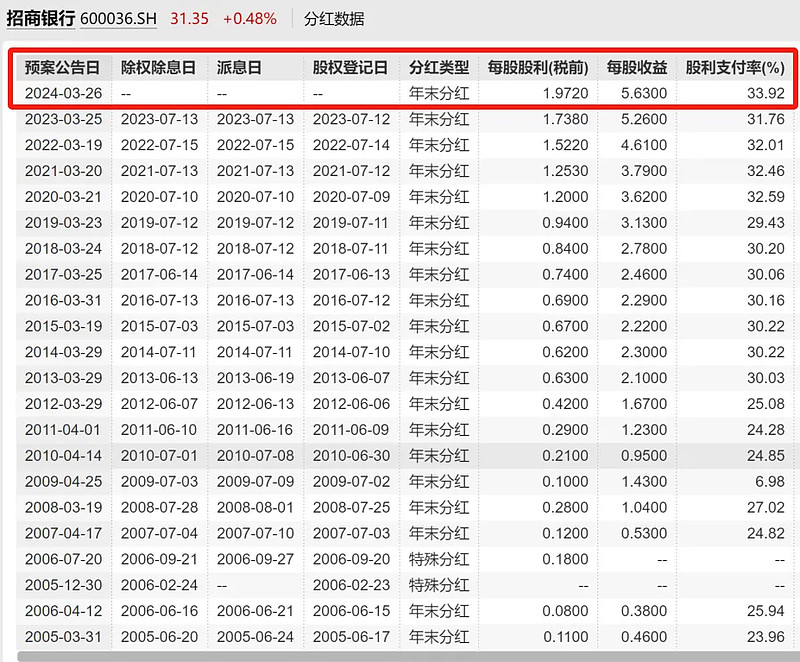
Task: Click dividend value 1.7380
Action: click(565, 119)
